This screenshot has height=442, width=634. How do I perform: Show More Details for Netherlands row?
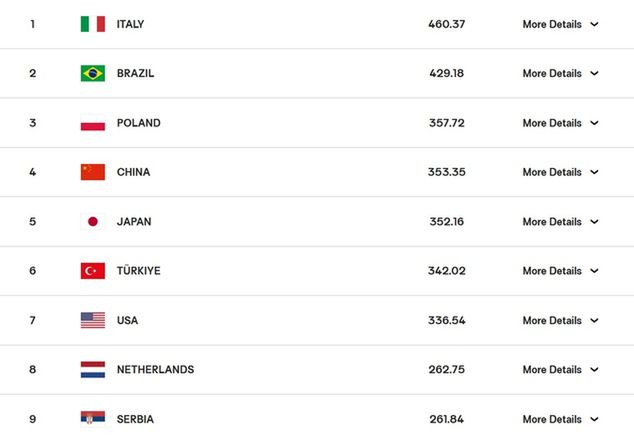click(560, 369)
